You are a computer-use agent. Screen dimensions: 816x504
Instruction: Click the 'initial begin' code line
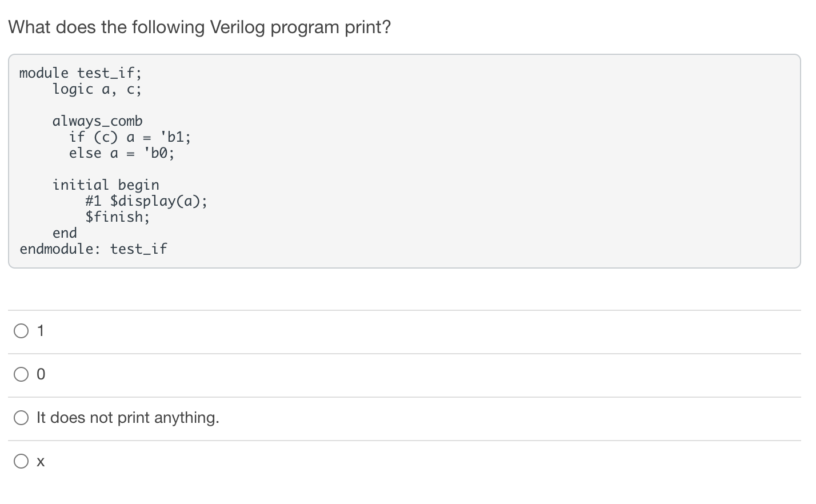106,185
